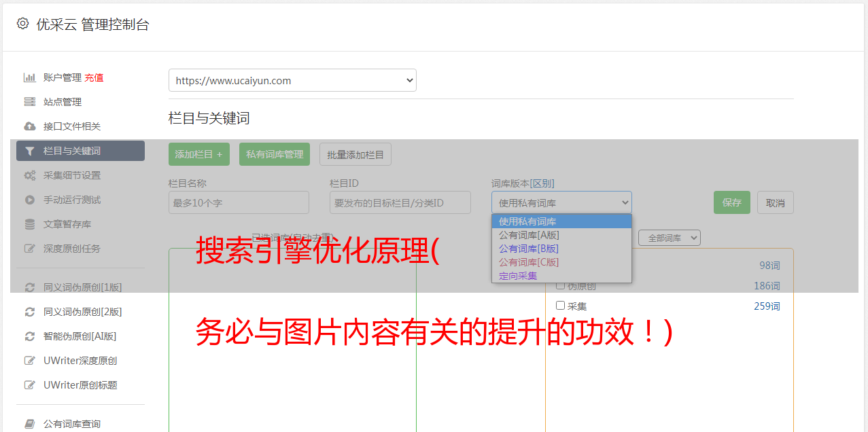Image resolution: width=868 pixels, height=432 pixels.
Task: Click the database icon for 文章暂存库
Action: point(29,224)
